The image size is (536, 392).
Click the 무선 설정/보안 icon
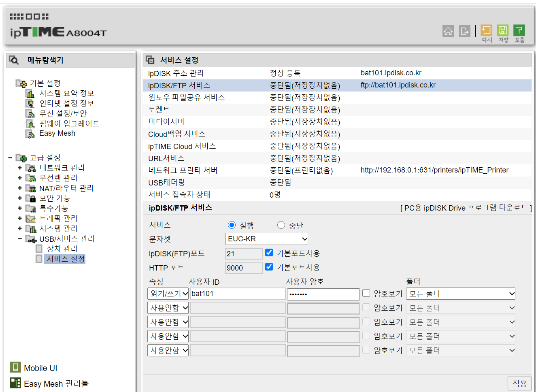click(30, 114)
